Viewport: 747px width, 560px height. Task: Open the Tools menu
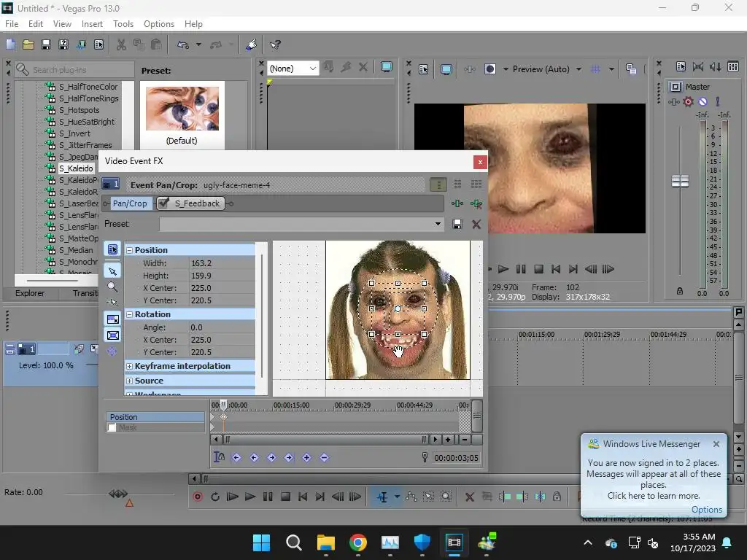123,24
